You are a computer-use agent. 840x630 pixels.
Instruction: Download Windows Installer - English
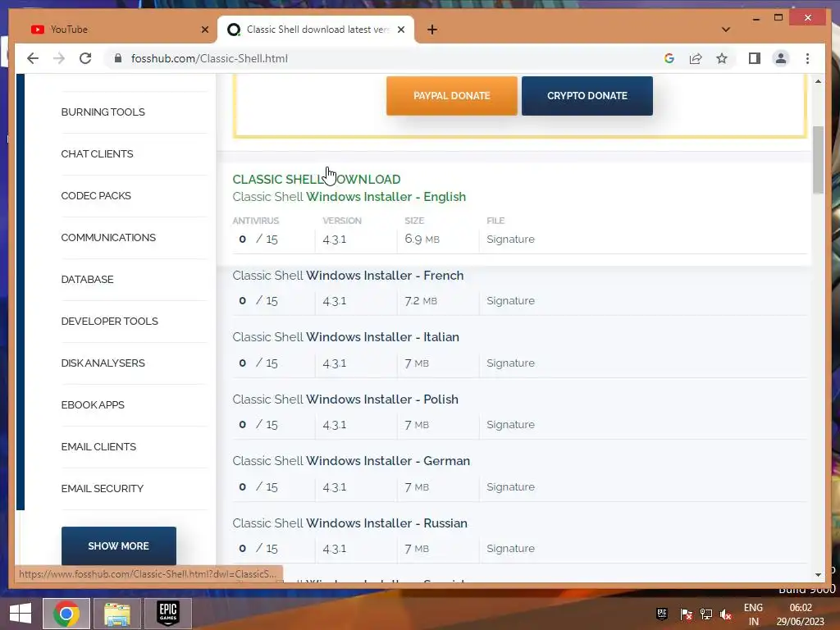[349, 197]
